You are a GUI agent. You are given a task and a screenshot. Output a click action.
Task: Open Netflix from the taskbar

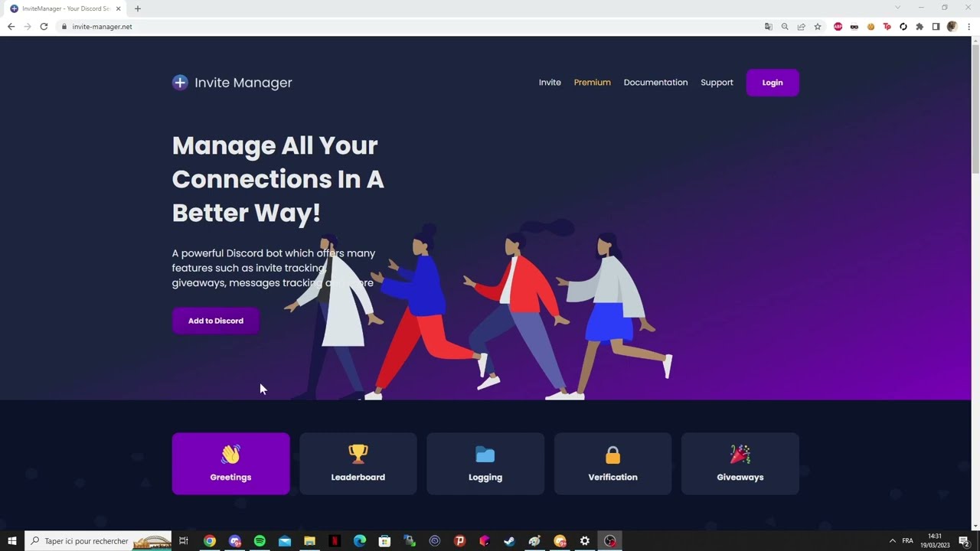(335, 541)
